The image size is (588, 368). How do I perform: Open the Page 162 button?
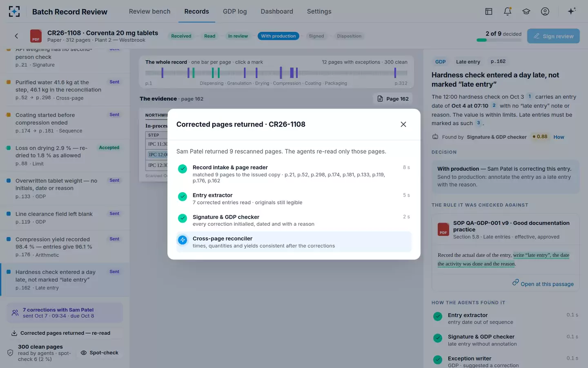[393, 99]
